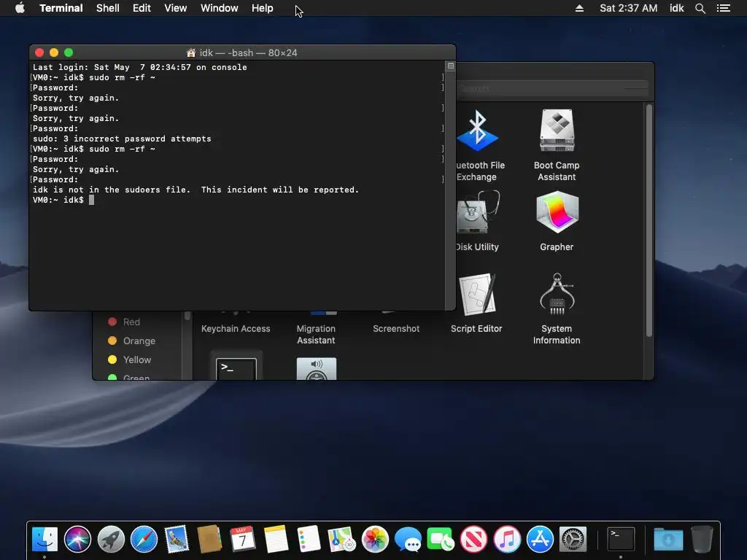Open System Information icon
Screen dimensions: 747x560
[557, 294]
